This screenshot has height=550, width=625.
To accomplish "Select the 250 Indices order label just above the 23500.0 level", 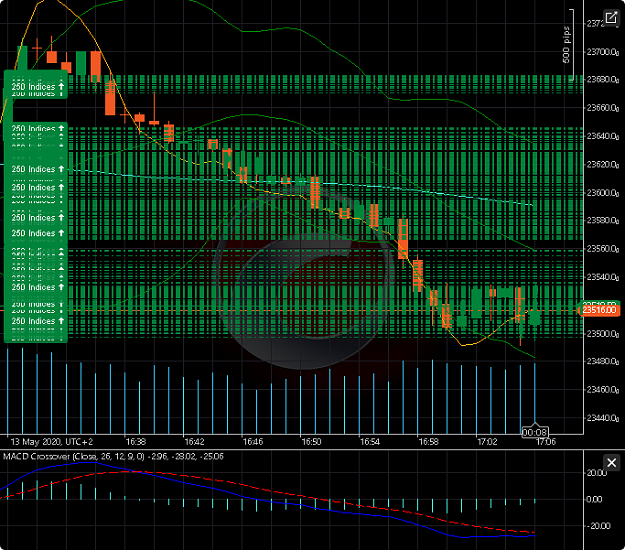I will pyautogui.click(x=37, y=321).
